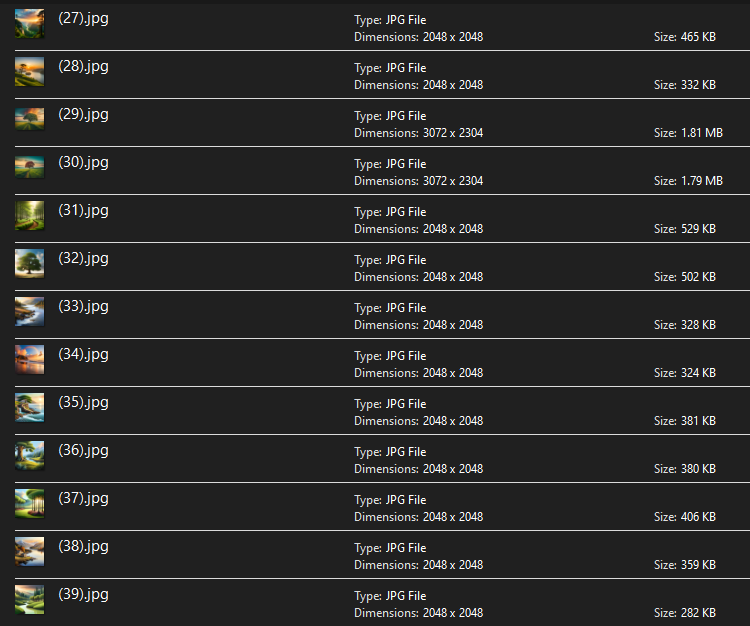
Task: Select the thumbnail of file (38).jpg
Action: coord(29,551)
